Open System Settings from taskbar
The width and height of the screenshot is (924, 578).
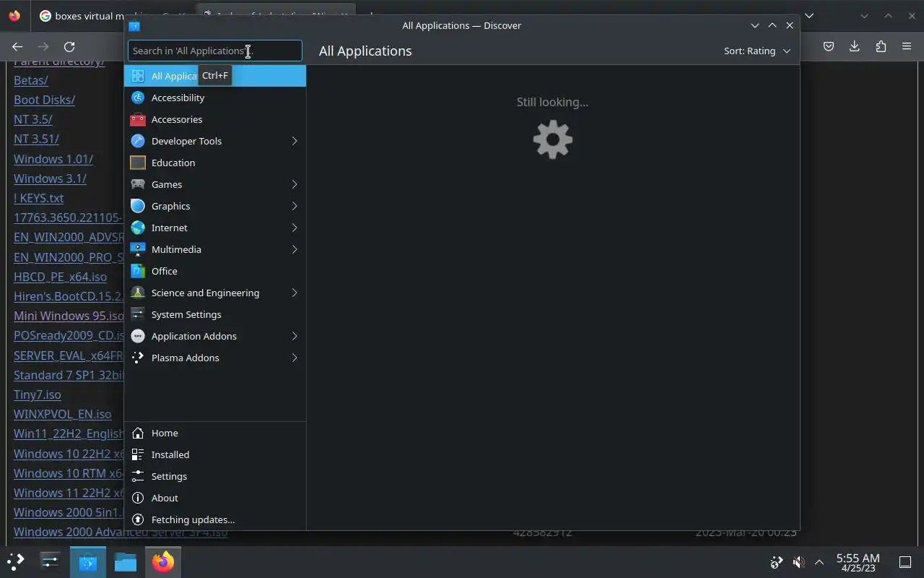coord(50,561)
